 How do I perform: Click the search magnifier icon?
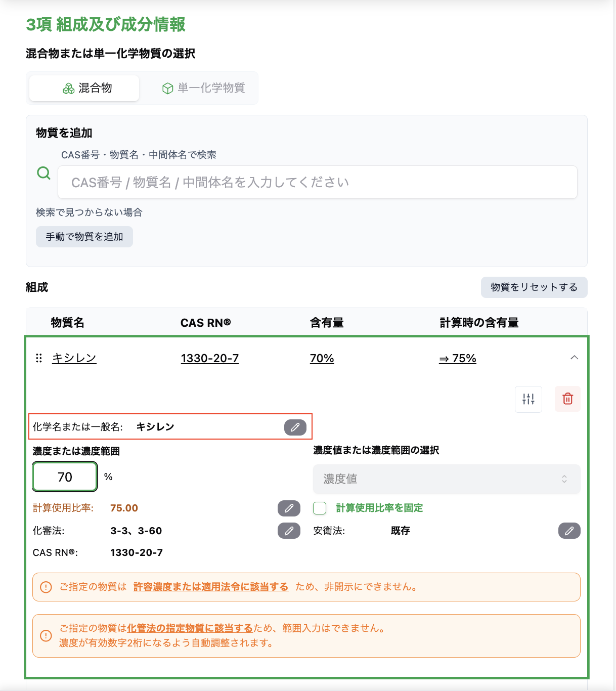tap(44, 174)
